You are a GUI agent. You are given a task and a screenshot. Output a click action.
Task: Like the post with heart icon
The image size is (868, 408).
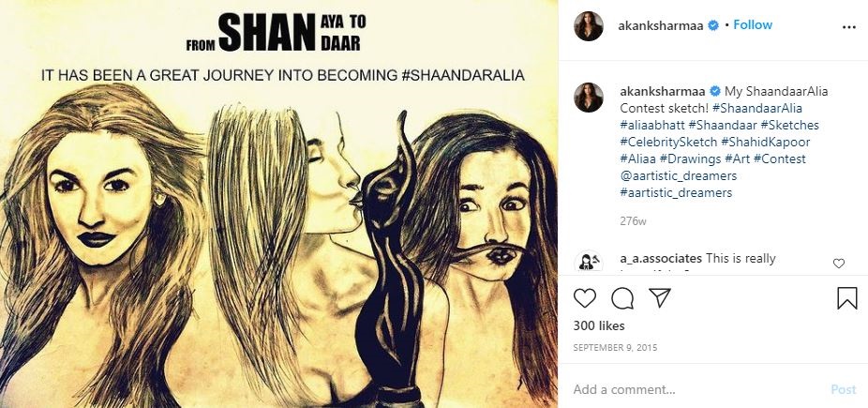click(x=584, y=298)
